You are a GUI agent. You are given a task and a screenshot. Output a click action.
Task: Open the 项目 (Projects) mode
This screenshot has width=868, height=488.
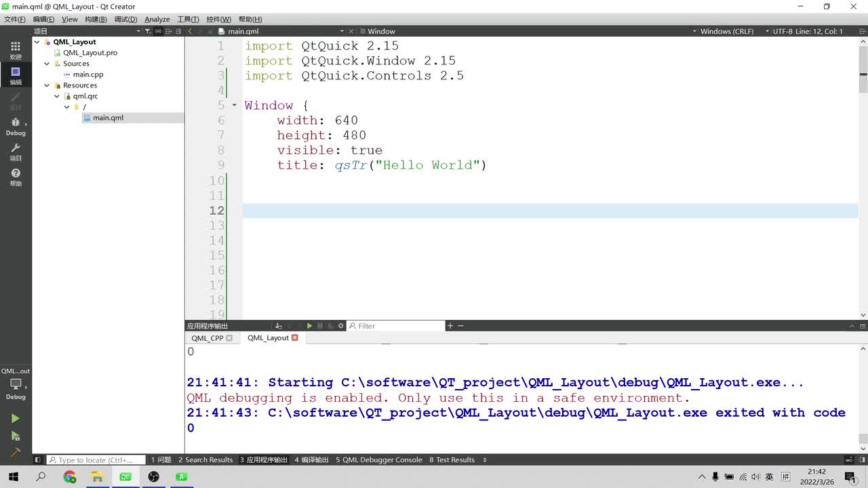coord(16,152)
